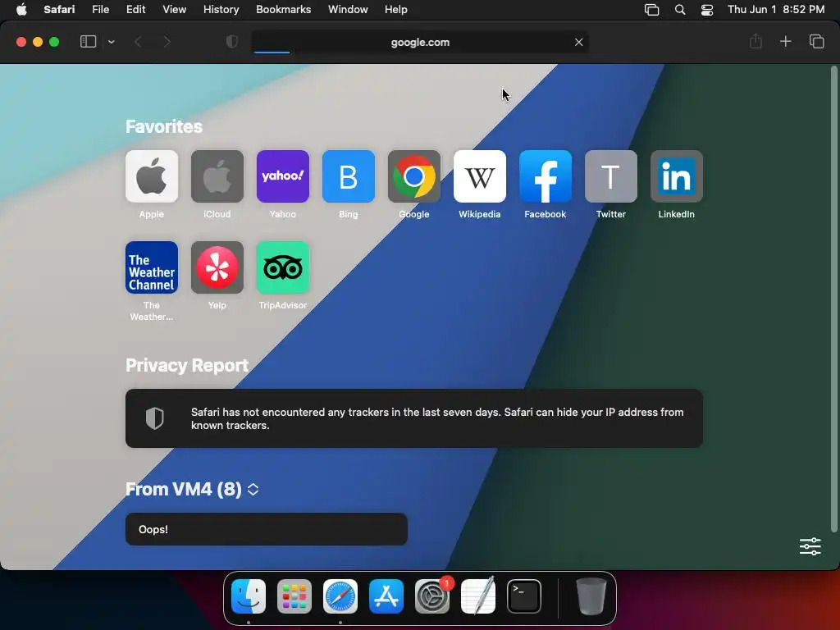The width and height of the screenshot is (840, 630).
Task: Open Spotlight search in the menu bar
Action: coord(680,10)
